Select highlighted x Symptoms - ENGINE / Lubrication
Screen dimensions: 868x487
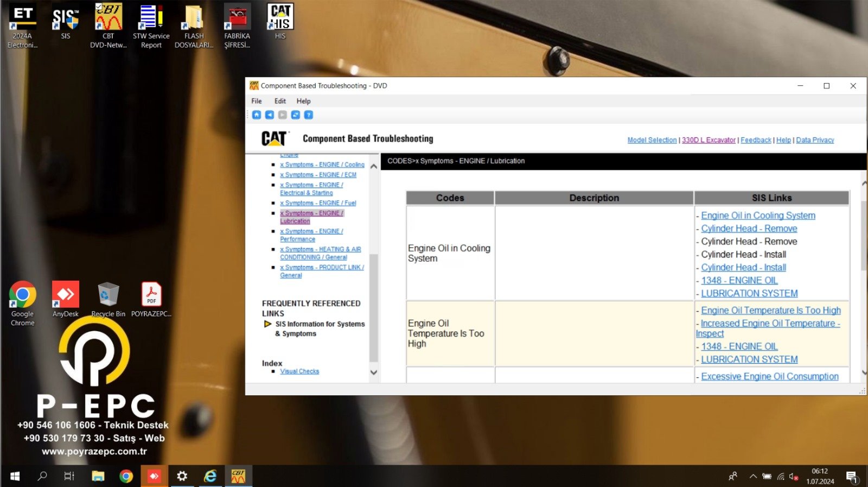click(x=311, y=217)
